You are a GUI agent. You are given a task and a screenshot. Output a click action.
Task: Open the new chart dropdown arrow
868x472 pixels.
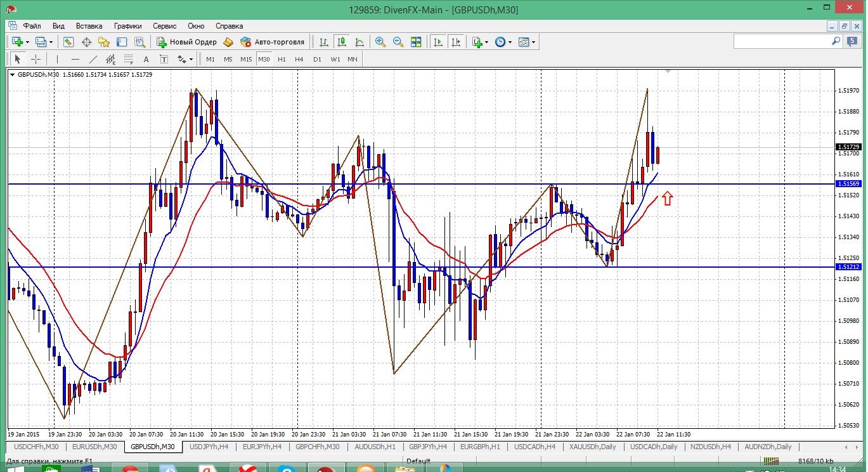tap(27, 42)
